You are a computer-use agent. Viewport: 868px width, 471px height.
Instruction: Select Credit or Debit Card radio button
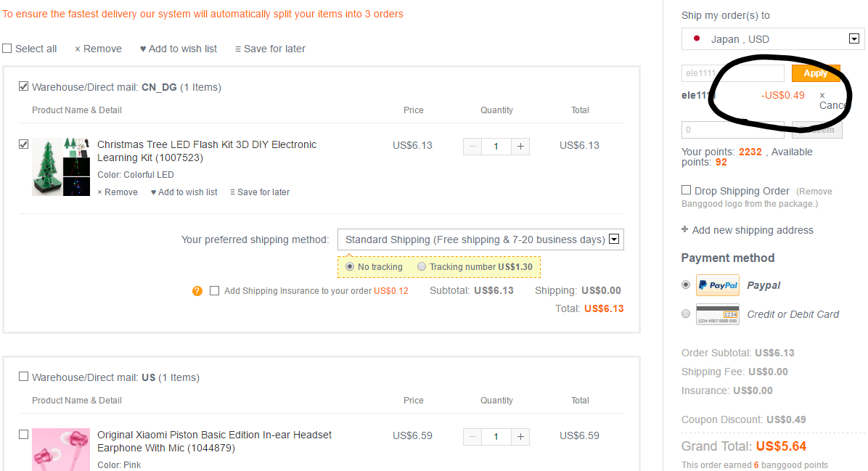(x=686, y=314)
